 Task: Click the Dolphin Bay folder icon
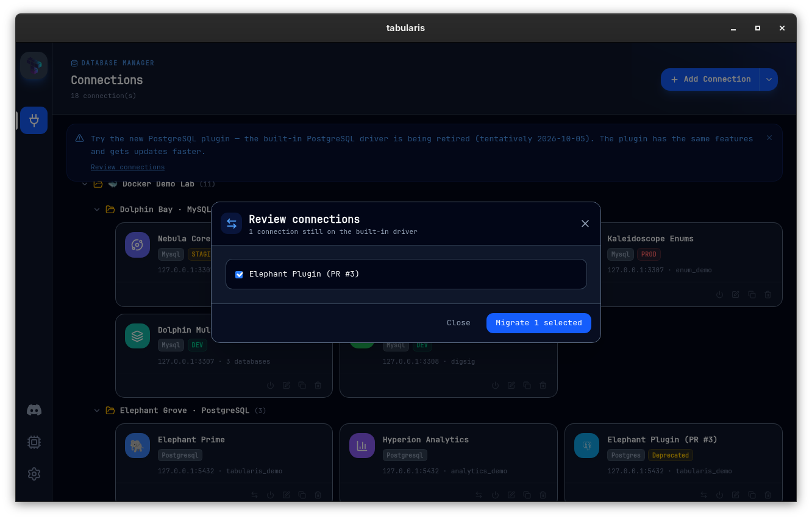[x=110, y=210]
